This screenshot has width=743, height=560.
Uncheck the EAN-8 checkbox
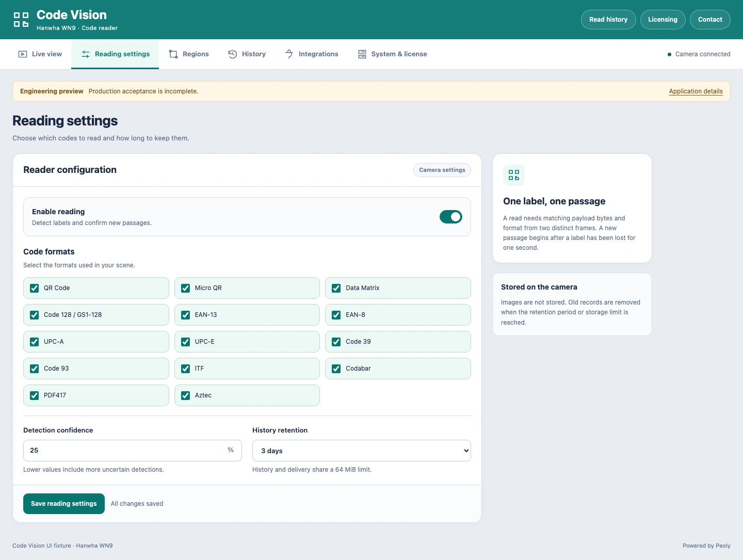click(336, 315)
